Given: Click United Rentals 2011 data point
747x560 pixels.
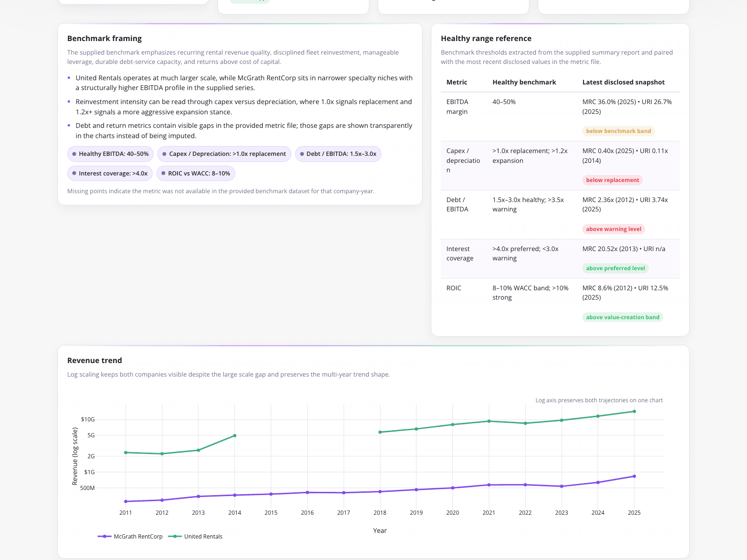Looking at the screenshot, I should 126,453.
